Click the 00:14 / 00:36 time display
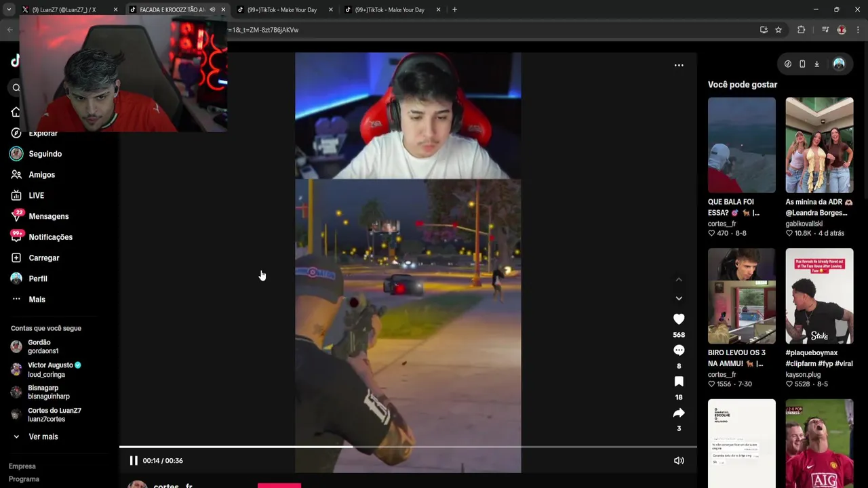Viewport: 868px width, 488px height. [x=163, y=461]
